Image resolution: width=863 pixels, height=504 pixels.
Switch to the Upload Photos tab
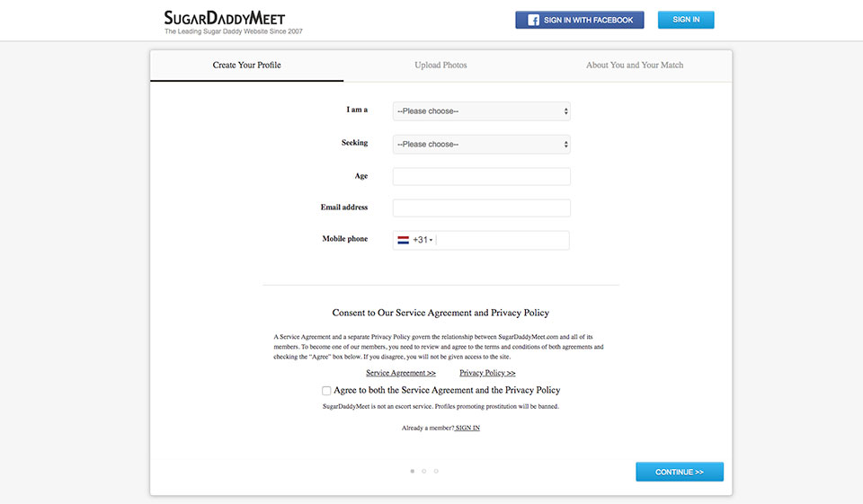click(440, 66)
